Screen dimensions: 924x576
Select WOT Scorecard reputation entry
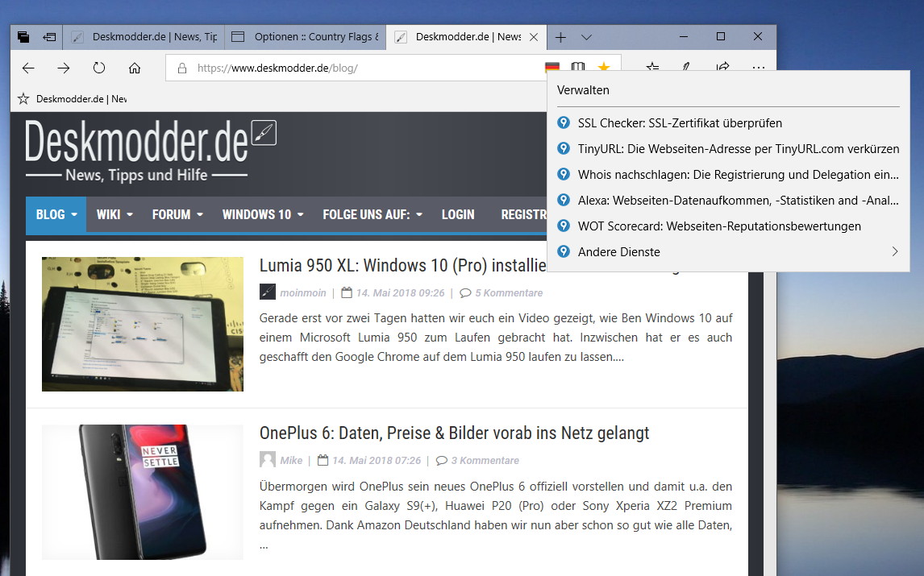click(728, 226)
